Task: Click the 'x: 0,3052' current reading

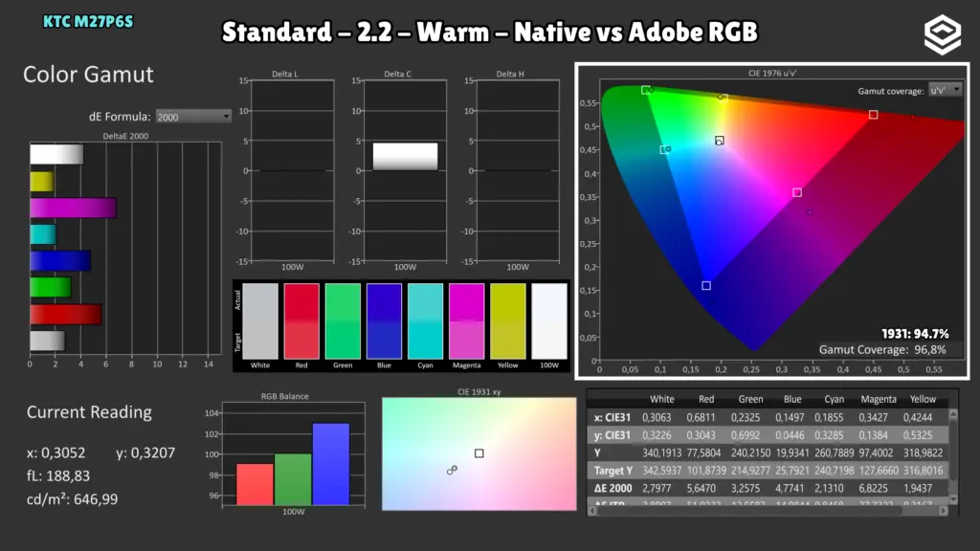Action: pyautogui.click(x=56, y=452)
